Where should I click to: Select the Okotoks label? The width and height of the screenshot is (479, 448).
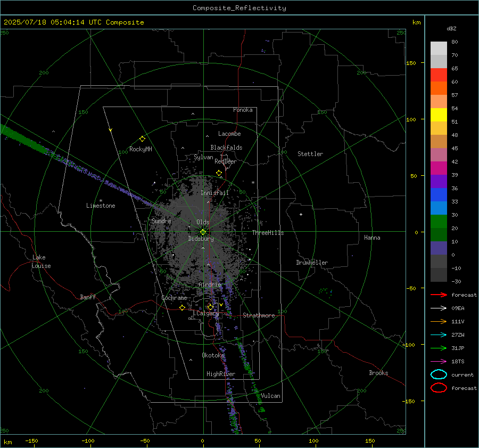[x=213, y=355]
